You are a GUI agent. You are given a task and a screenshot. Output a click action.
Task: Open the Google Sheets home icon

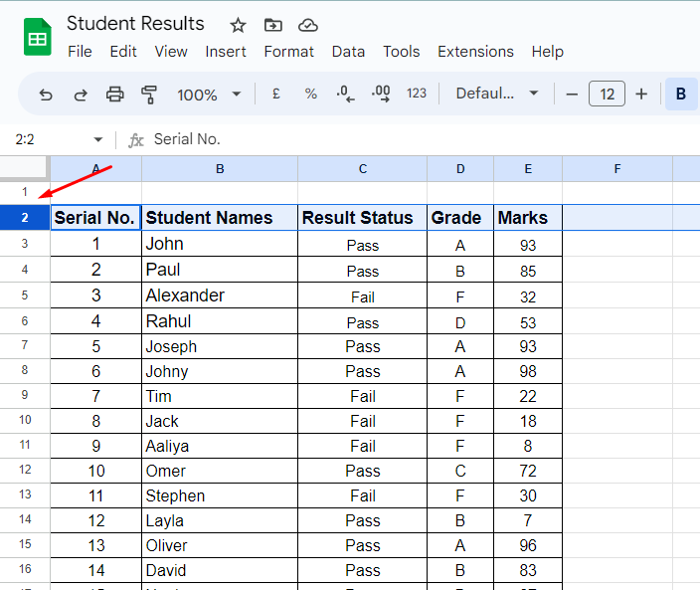click(x=38, y=37)
